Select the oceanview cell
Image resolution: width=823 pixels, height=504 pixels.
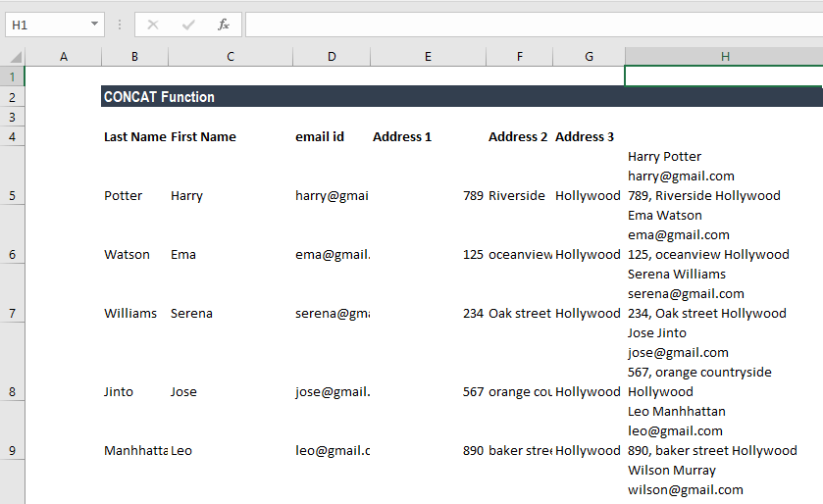point(520,235)
